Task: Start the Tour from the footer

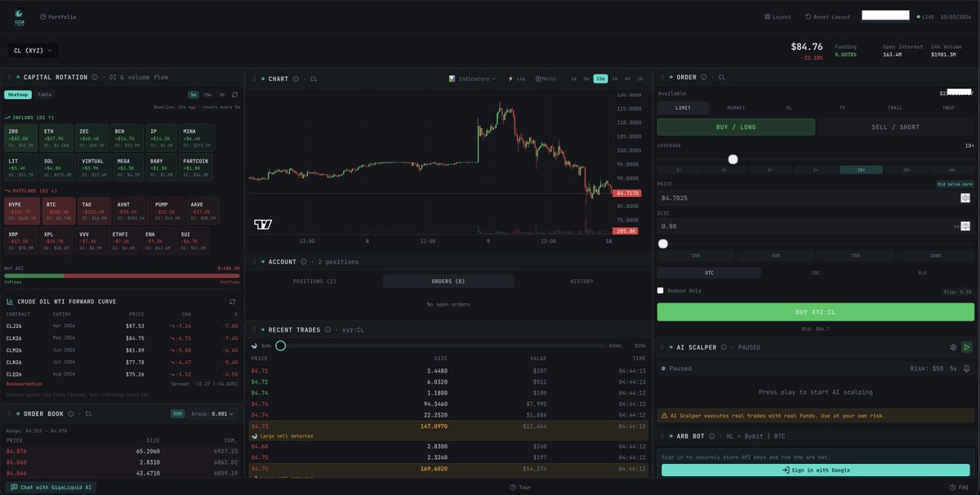Action: [519, 487]
